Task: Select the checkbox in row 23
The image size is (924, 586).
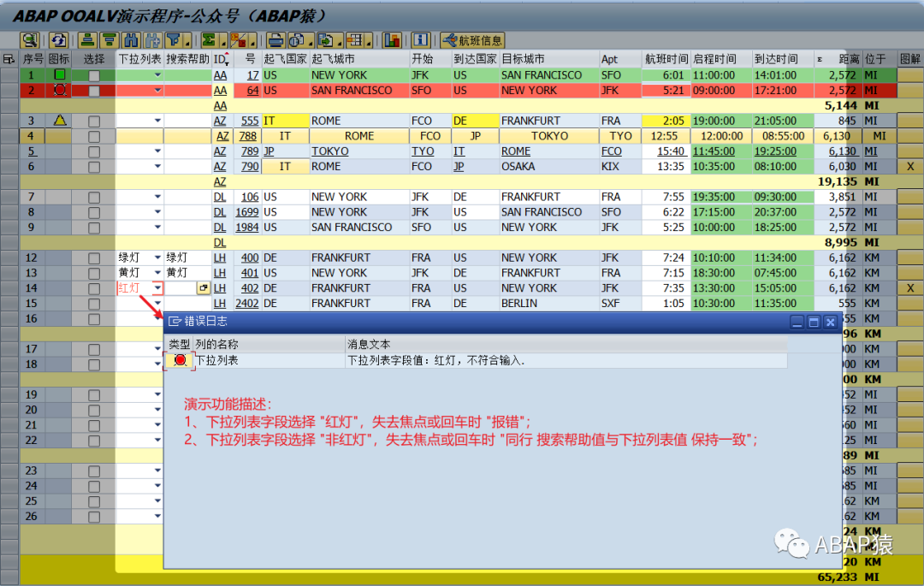Action: (94, 471)
